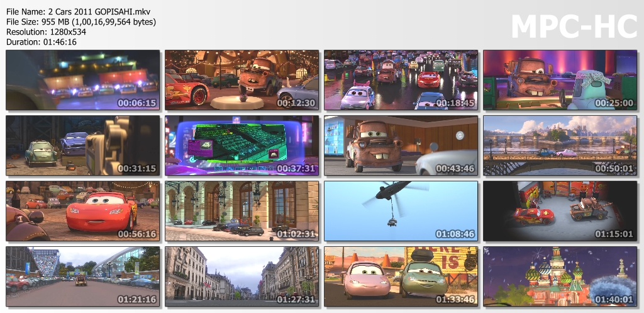Select the thumbnail stamped 01:27:31

click(242, 276)
